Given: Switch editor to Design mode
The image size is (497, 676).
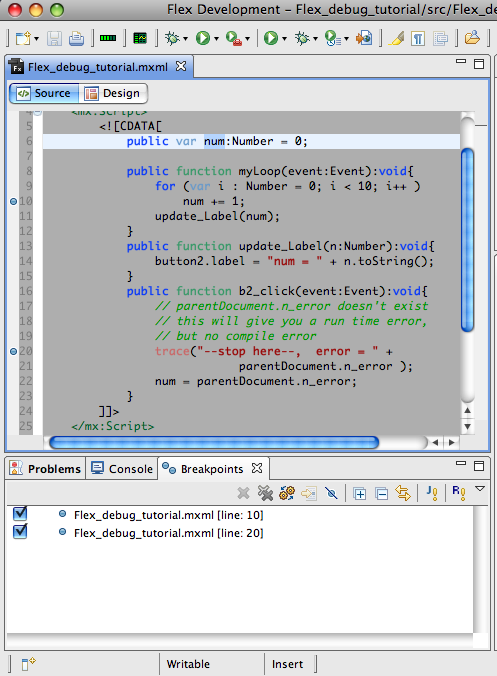Looking at the screenshot, I should point(113,93).
